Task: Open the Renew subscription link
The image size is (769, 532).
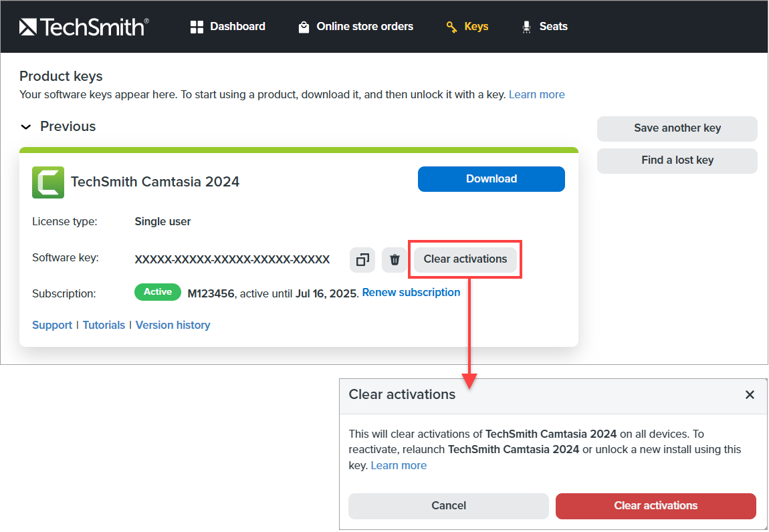Action: point(411,293)
